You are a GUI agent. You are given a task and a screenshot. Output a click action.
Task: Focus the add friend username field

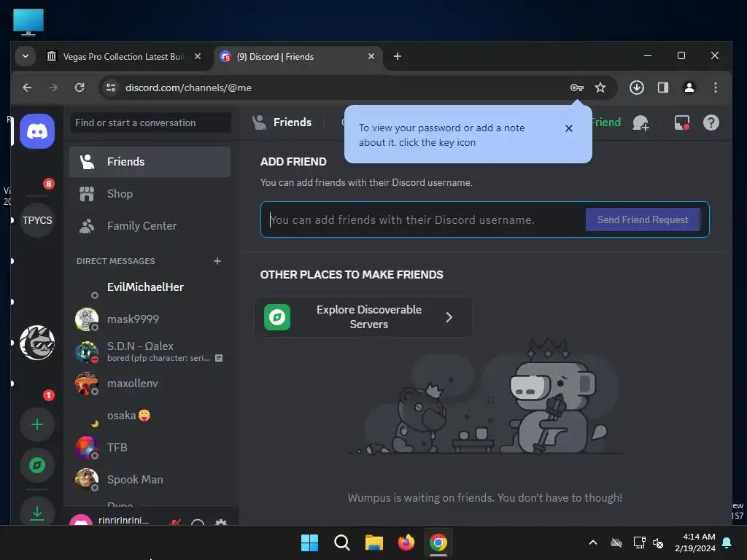[x=424, y=219]
